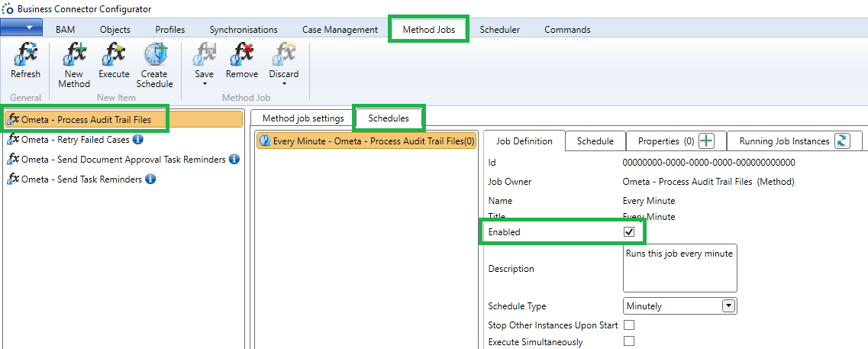Viewport: 868px width, 349px height.
Task: Select the Running Job Instances tab
Action: (785, 141)
